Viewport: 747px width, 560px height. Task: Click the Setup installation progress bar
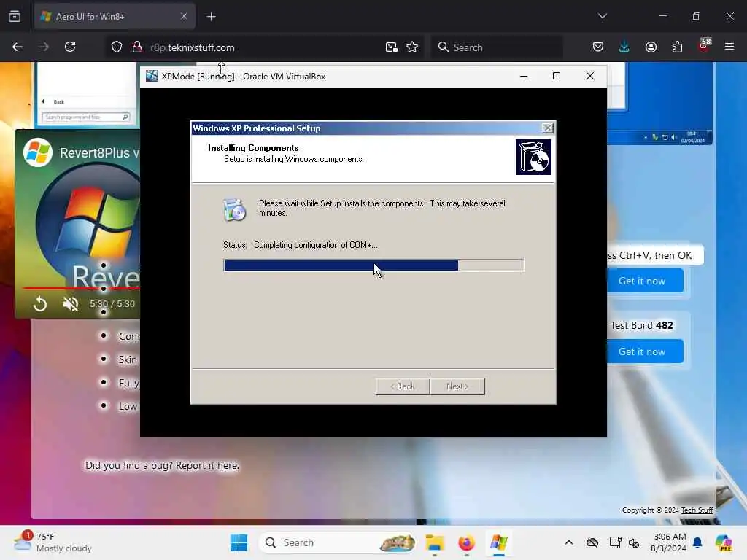point(374,265)
